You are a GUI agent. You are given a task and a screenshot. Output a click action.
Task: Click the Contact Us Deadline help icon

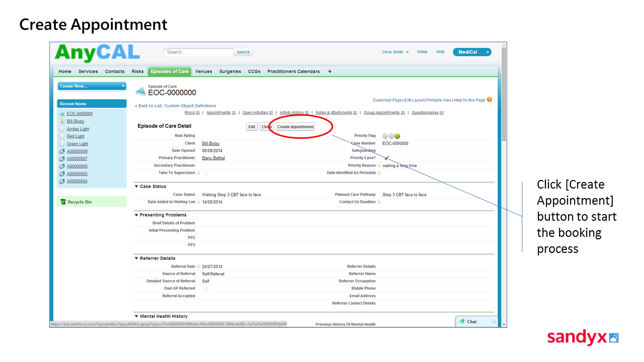click(379, 202)
